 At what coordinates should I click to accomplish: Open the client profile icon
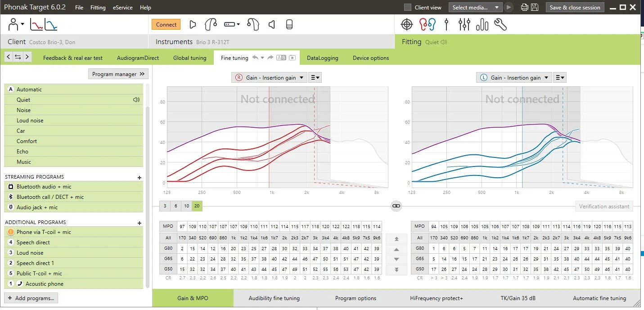(x=15, y=24)
